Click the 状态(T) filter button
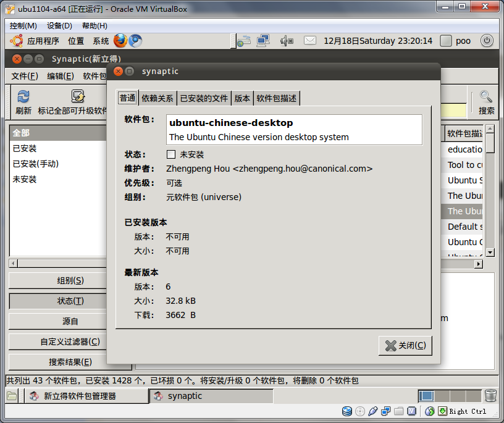This screenshot has width=504, height=423. click(x=70, y=301)
